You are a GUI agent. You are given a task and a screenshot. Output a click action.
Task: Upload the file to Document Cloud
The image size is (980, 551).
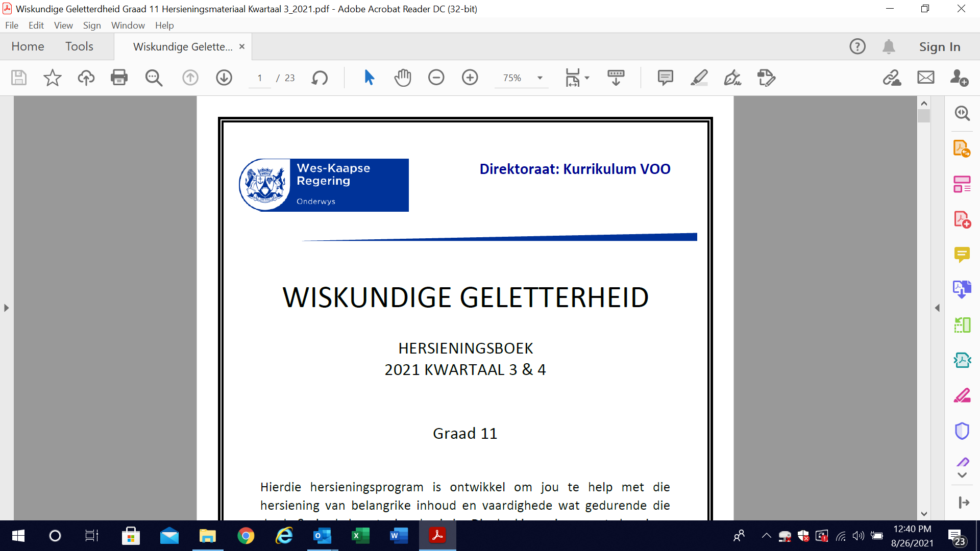pos(86,78)
